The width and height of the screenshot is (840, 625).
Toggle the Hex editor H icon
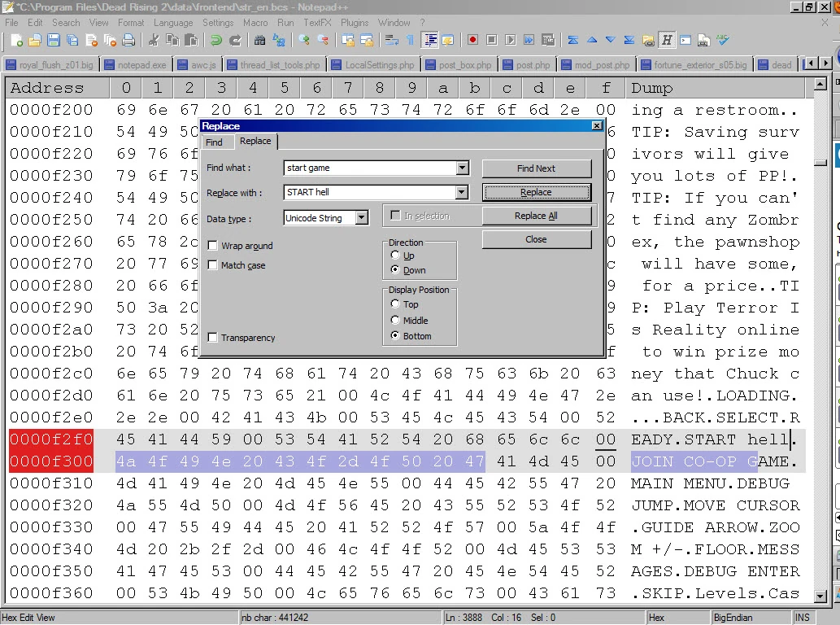pos(667,40)
